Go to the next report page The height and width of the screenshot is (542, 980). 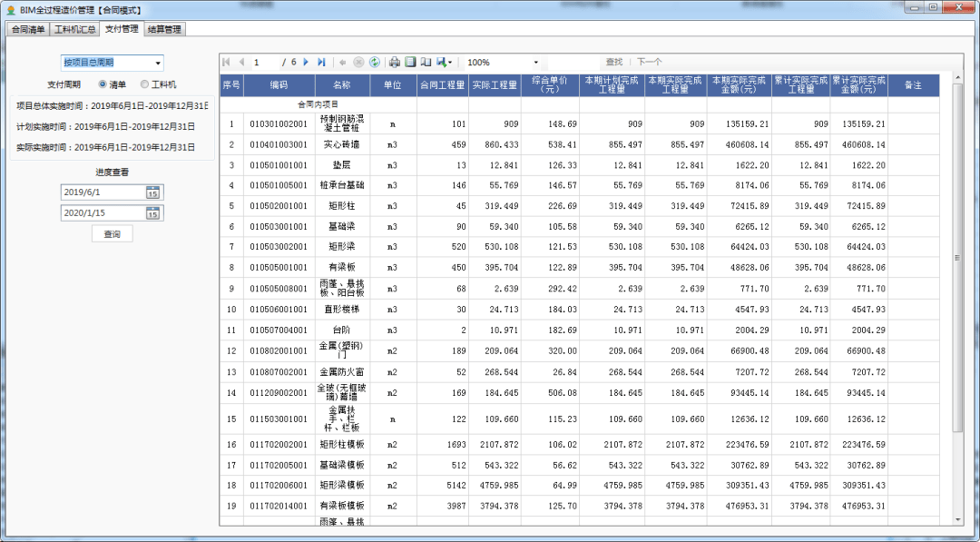(307, 62)
